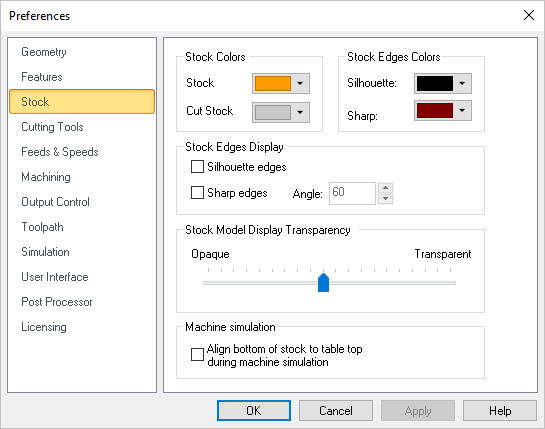545x429 pixels.
Task: Open the Machining preferences page
Action: 46,177
